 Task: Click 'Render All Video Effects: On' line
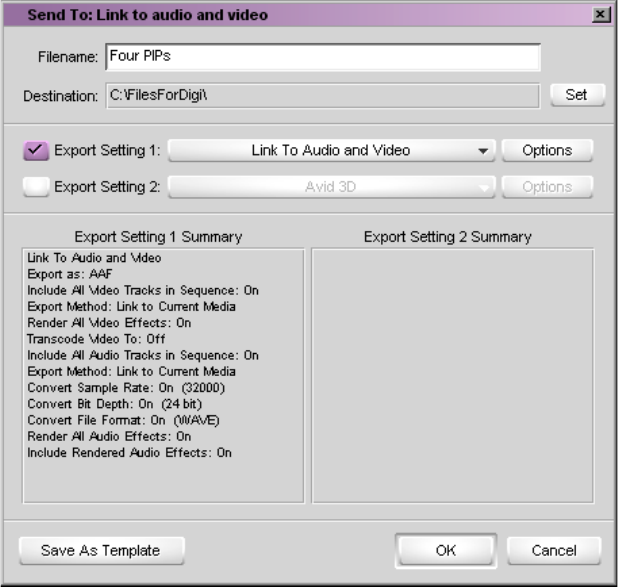click(109, 323)
